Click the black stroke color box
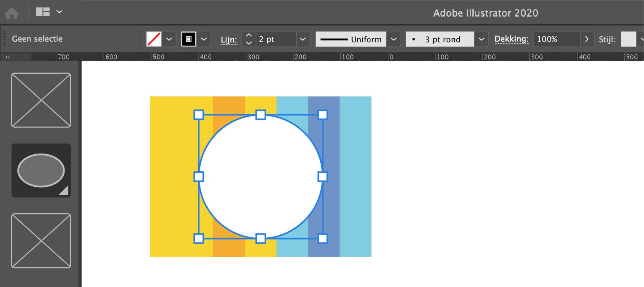This screenshot has height=287, width=644. tap(189, 39)
